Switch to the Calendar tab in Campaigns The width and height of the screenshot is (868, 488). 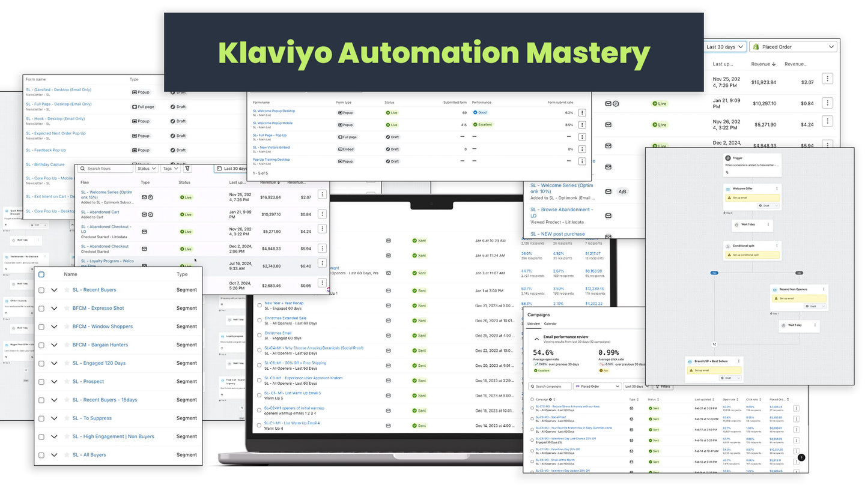click(550, 324)
